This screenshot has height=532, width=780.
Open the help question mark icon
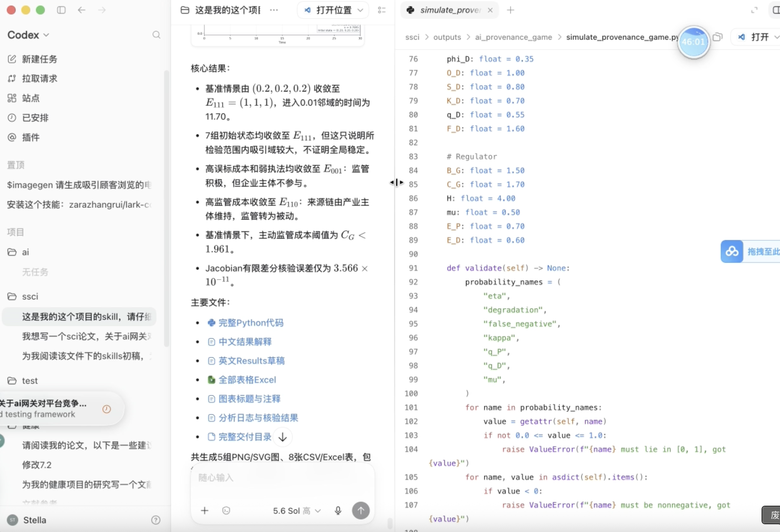[155, 520]
